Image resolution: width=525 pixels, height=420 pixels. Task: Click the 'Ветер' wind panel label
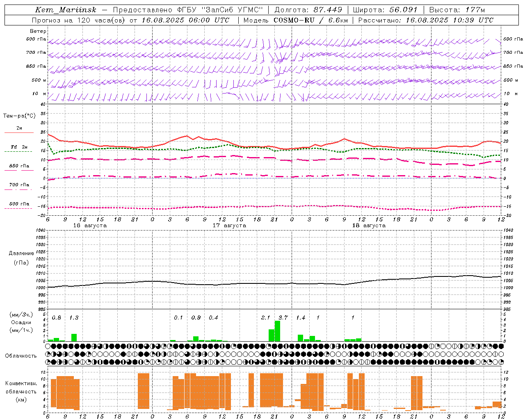coord(38,31)
